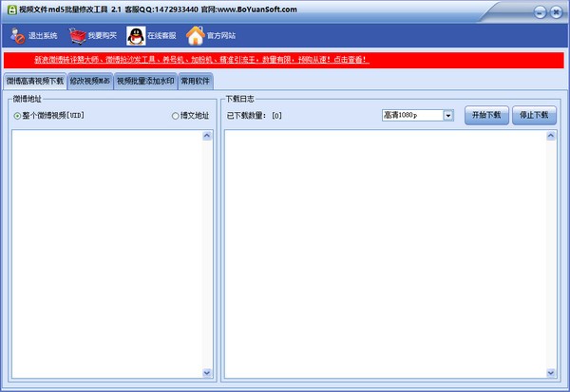Minimize the window using title bar button
570x392 pixels.
[x=541, y=11]
